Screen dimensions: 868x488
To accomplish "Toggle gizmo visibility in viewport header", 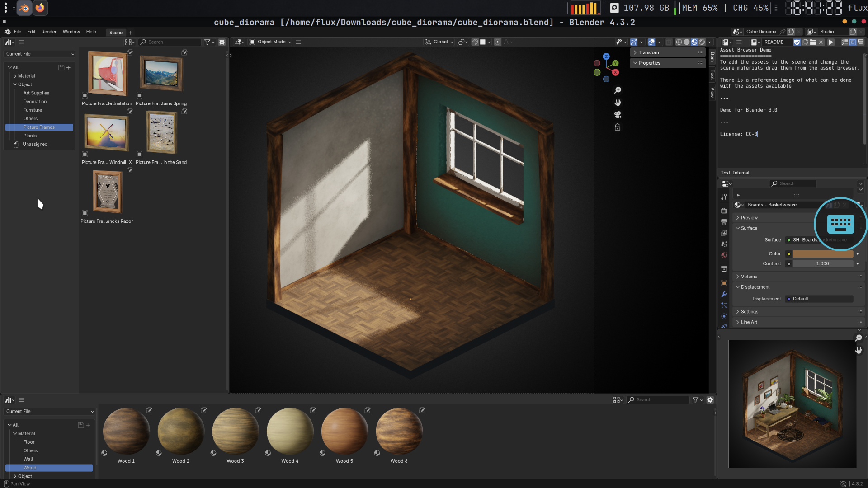I will pyautogui.click(x=634, y=42).
